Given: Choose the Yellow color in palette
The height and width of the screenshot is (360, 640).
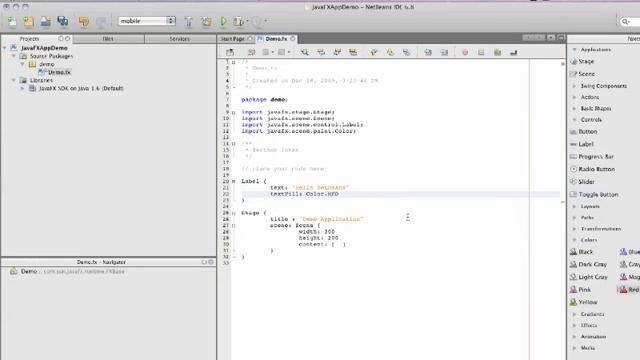Looking at the screenshot, I should coord(584,302).
